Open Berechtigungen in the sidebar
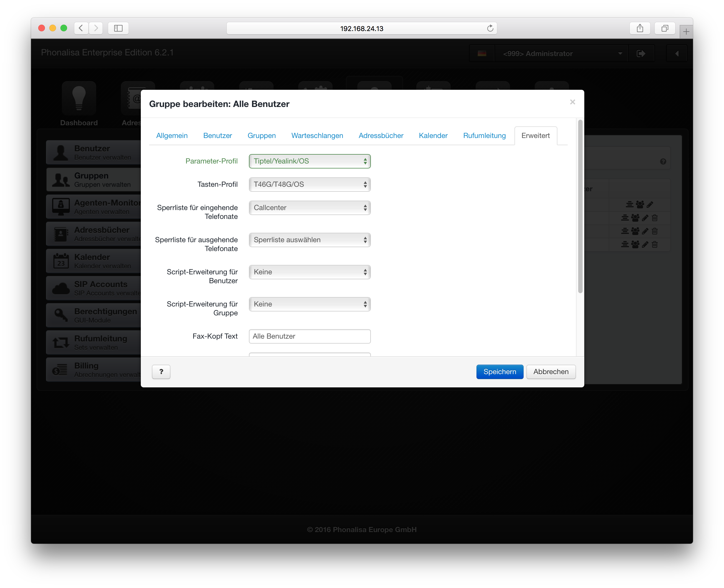This screenshot has height=588, width=724. [x=93, y=315]
